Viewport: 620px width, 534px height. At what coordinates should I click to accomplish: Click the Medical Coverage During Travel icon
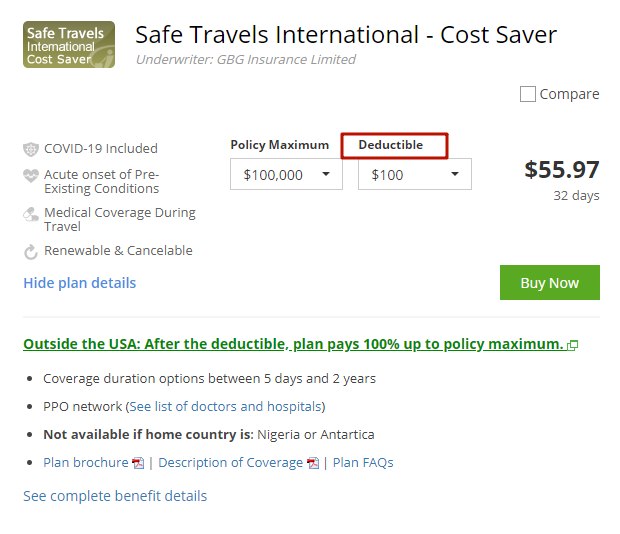tap(31, 215)
